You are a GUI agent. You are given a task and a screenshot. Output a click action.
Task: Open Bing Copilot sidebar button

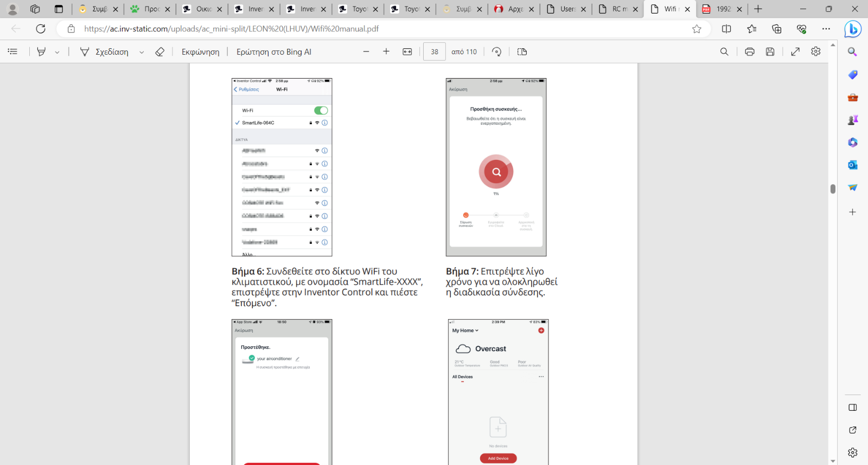(853, 29)
